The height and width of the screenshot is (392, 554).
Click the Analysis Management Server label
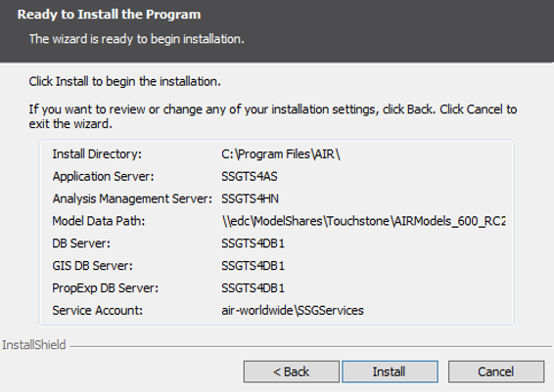[132, 198]
